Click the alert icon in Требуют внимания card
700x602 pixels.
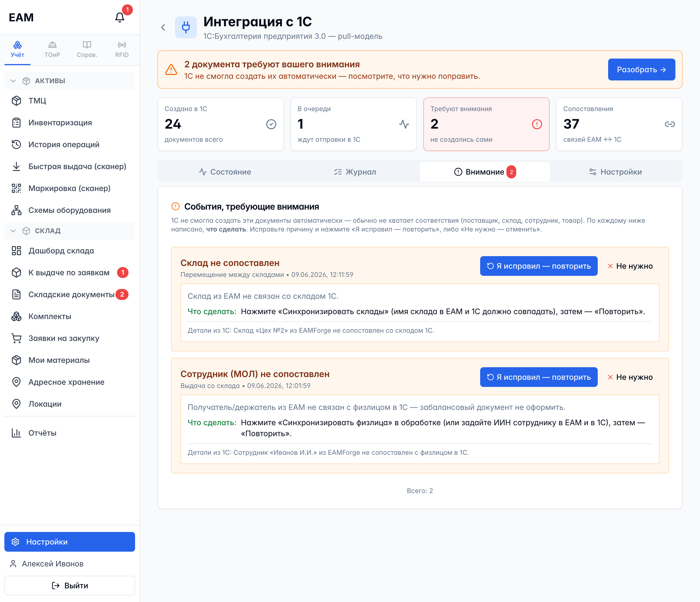[537, 125]
